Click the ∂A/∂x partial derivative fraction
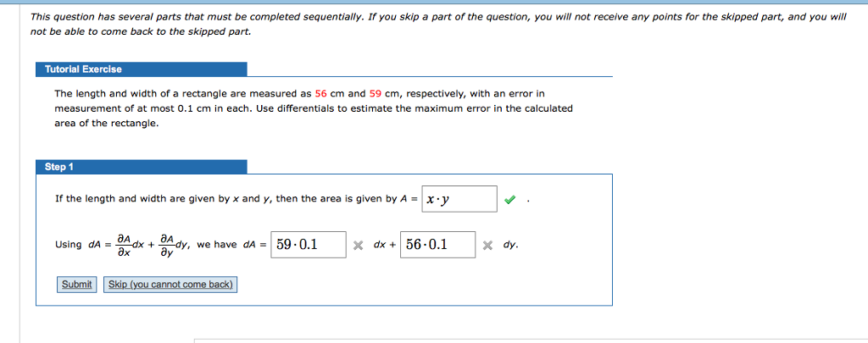Viewport: 868px width, 343px height. pos(124,245)
